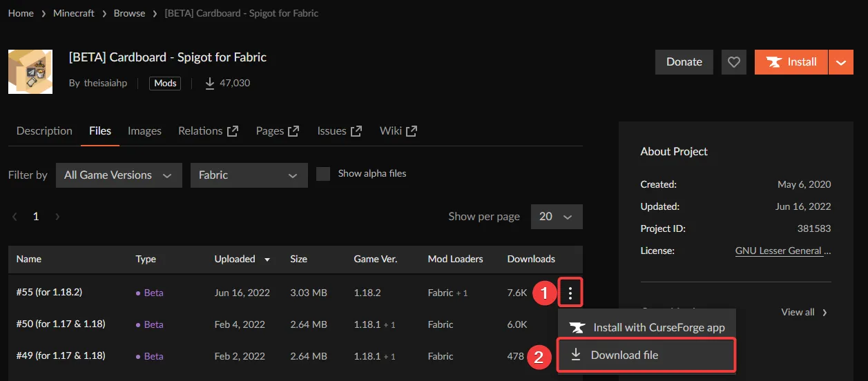The image size is (868, 381).
Task: Open the Wiki external link tab
Action: pos(398,131)
